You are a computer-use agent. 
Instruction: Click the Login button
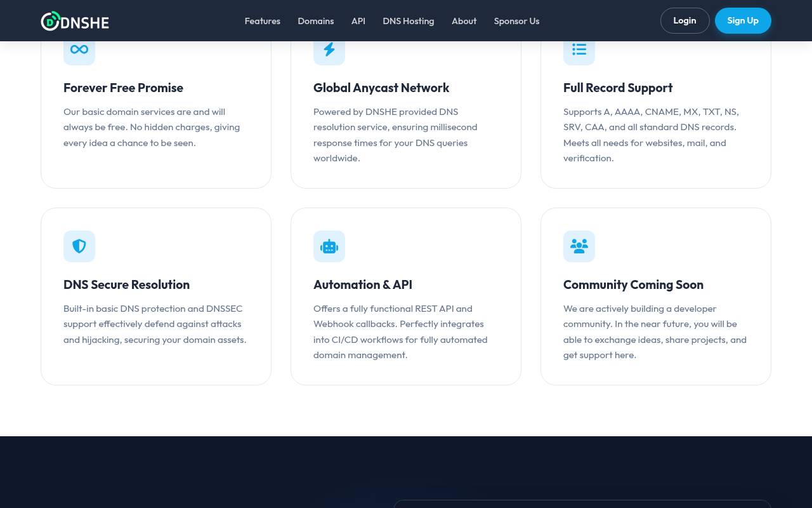click(684, 21)
